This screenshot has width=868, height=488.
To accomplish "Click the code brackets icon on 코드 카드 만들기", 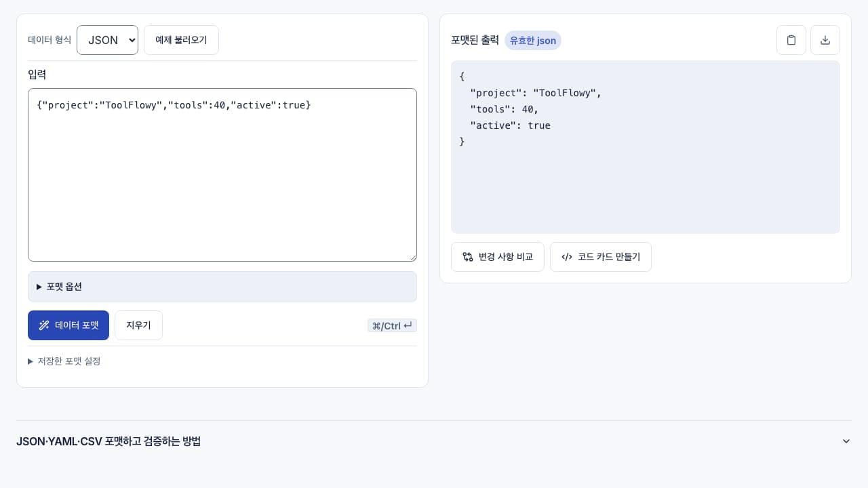I will coord(567,257).
